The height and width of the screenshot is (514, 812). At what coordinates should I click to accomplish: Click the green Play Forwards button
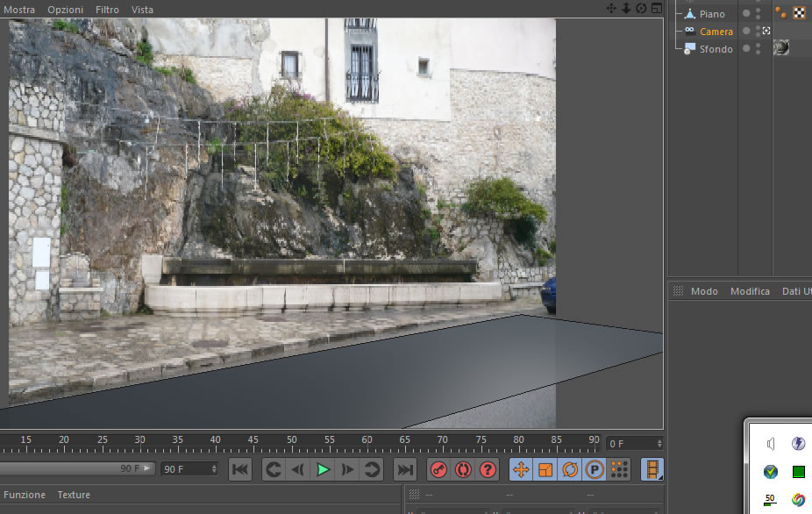coord(323,470)
